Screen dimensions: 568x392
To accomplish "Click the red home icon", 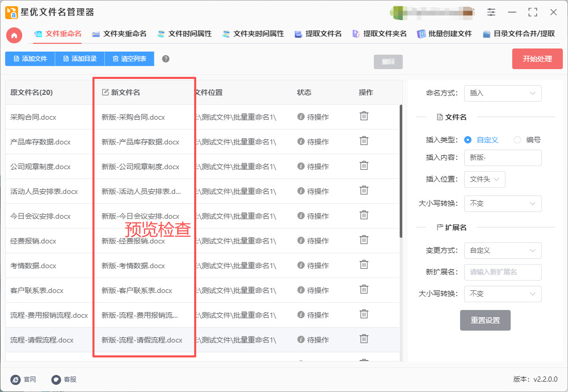I will [14, 36].
